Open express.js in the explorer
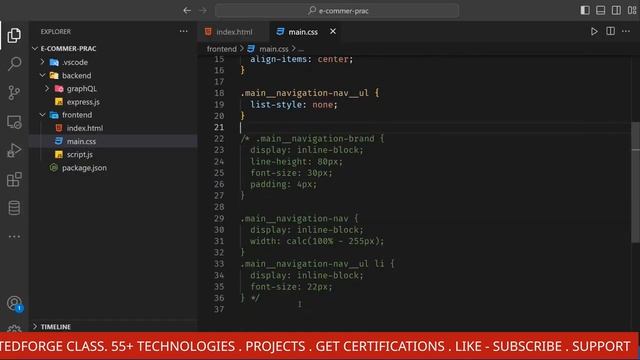Screen dimensions: 640x360 (83, 102)
